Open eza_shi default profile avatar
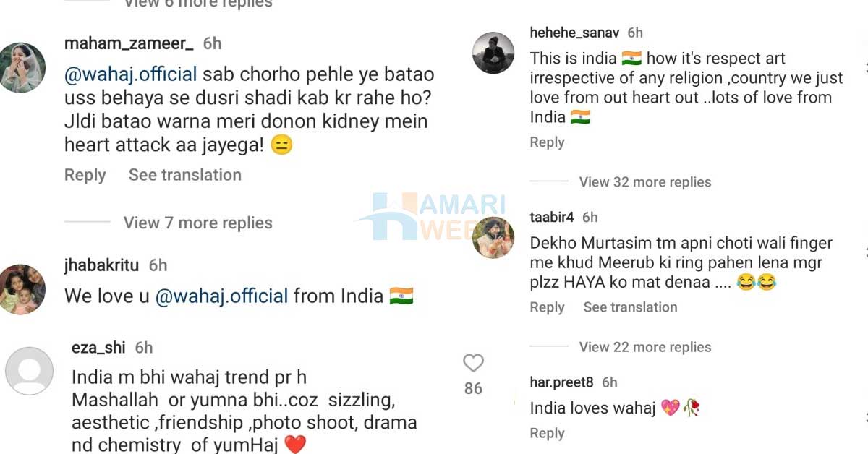 tap(30, 370)
